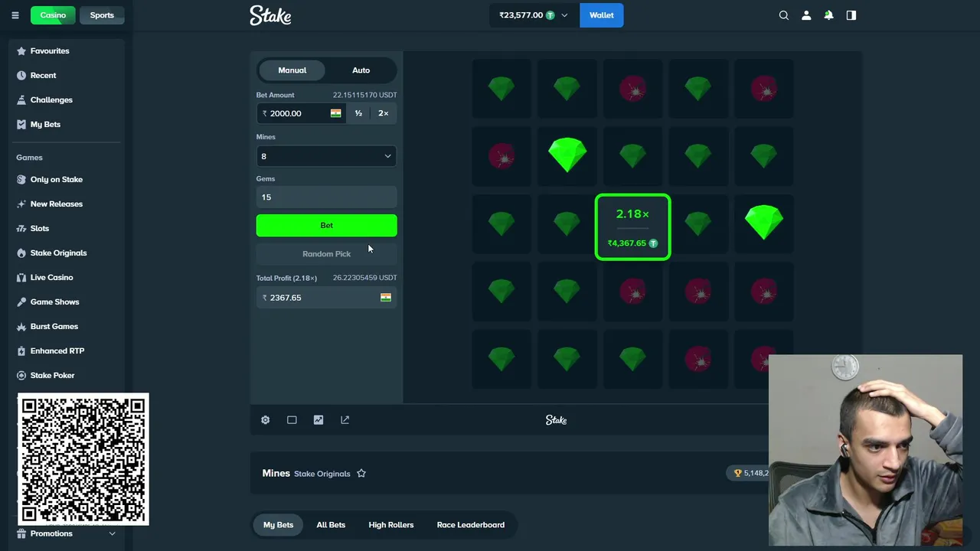The image size is (980, 551).
Task: Open the Race Leaderboard tab
Action: tap(471, 524)
